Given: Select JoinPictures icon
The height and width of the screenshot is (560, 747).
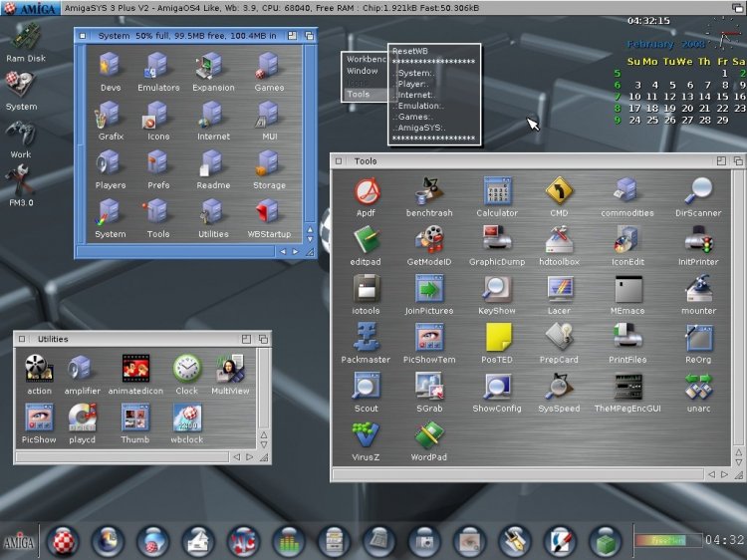Looking at the screenshot, I should coord(429,289).
